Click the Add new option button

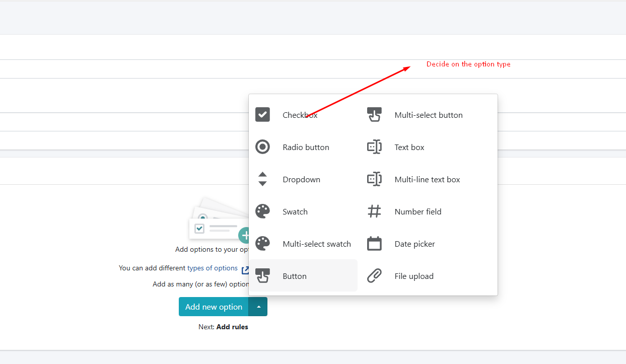pos(214,307)
